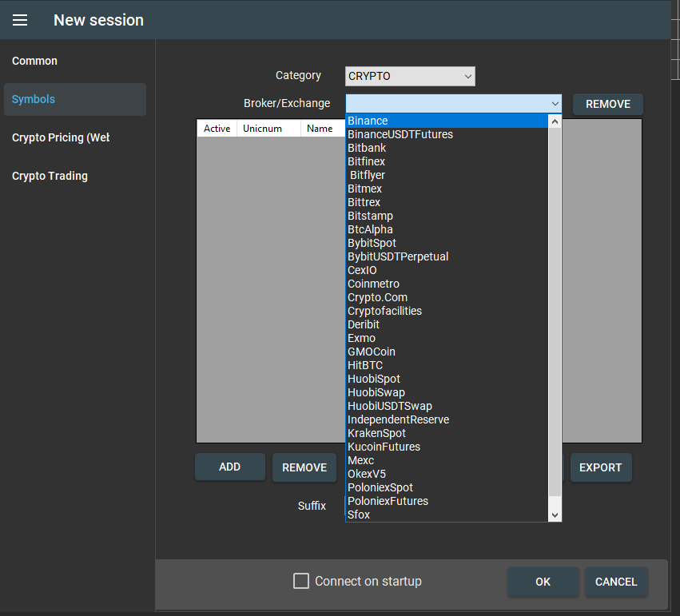The image size is (680, 616).
Task: Select Coinmetro exchange
Action: coord(447,284)
